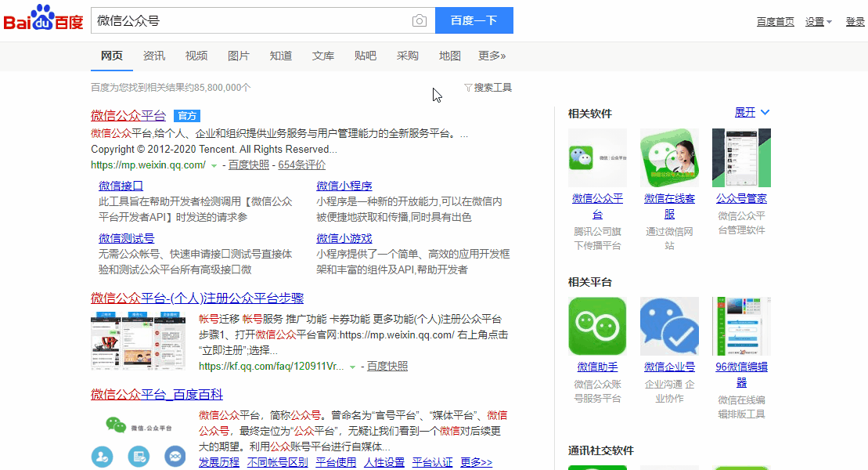Image resolution: width=868 pixels, height=470 pixels.
Task: Click the 百度一下 search button
Action: [474, 20]
